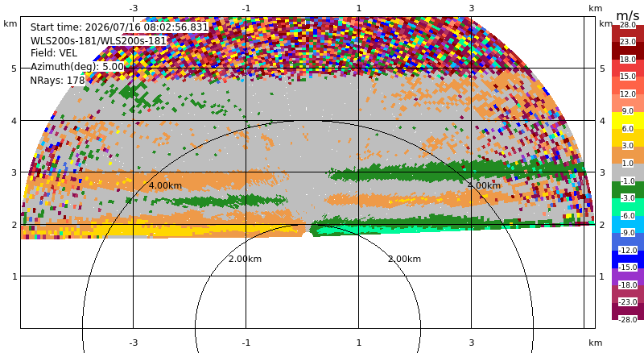This screenshot has width=644, height=353.
Task: Click the right 4.00km range ring label
Action: pos(485,185)
